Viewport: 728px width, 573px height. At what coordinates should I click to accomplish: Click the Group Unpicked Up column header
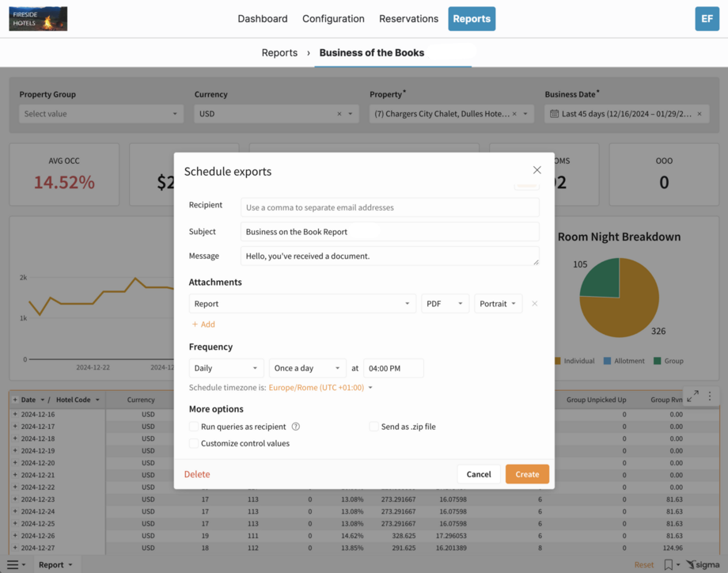tap(596, 400)
